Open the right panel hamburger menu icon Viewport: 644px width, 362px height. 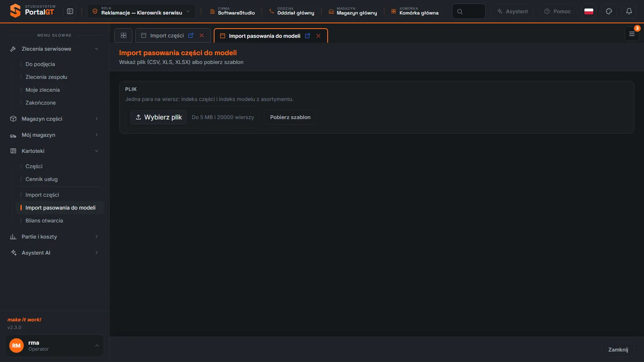click(632, 34)
